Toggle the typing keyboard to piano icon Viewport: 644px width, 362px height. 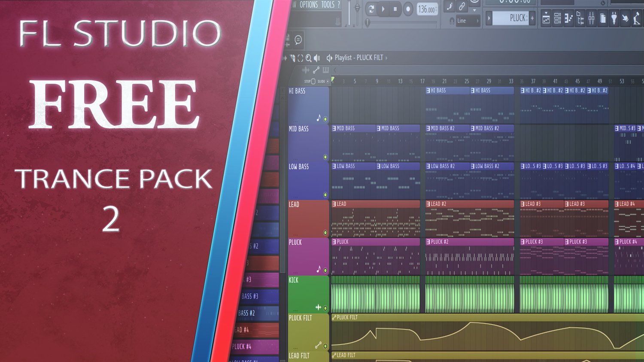coord(450,6)
